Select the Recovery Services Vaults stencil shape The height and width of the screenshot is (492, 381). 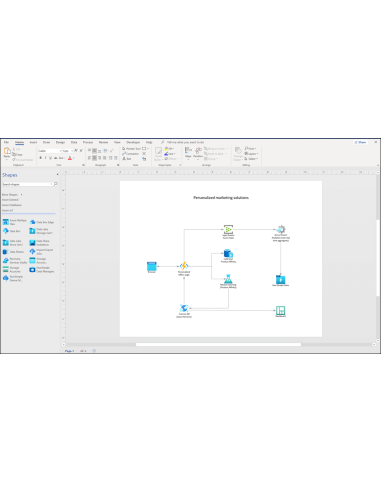click(x=15, y=261)
